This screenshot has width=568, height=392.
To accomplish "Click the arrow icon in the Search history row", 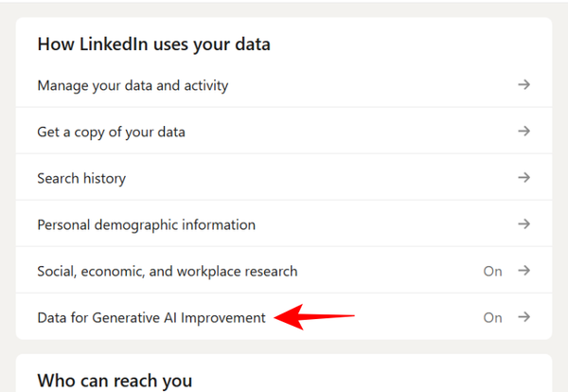I will tap(524, 178).
